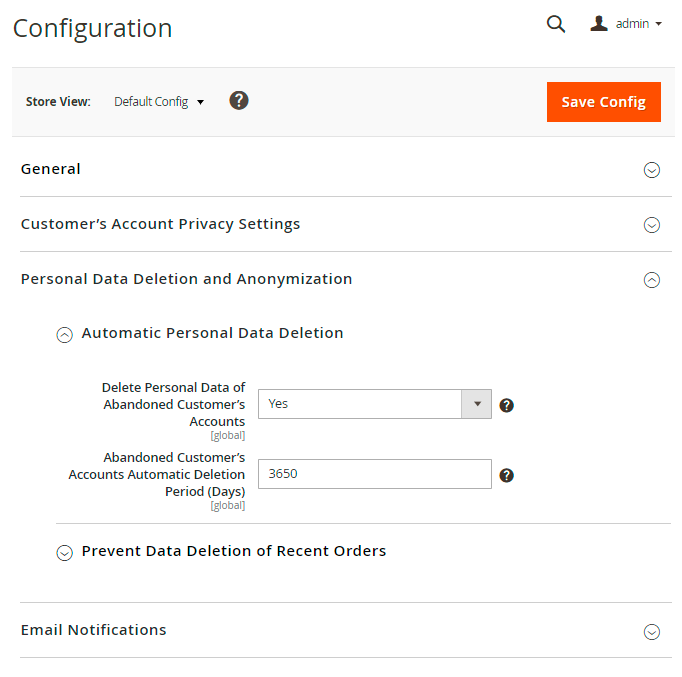Image resolution: width=682 pixels, height=677 pixels.
Task: Open the Store View Default Config switcher
Action: 159,102
